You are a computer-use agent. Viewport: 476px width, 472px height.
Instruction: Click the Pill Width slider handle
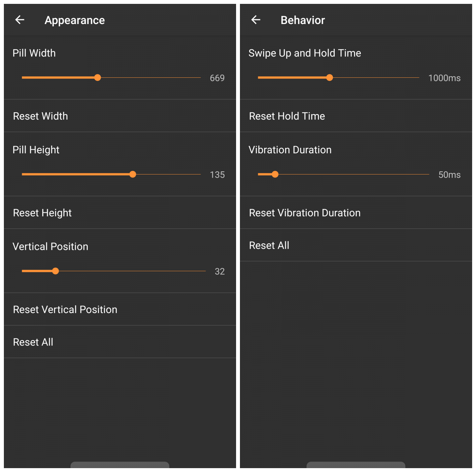coord(98,78)
